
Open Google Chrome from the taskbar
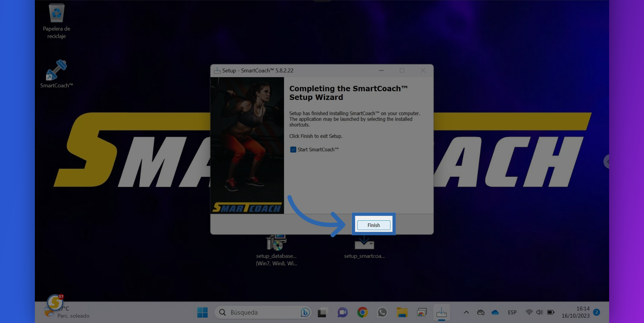pyautogui.click(x=362, y=313)
